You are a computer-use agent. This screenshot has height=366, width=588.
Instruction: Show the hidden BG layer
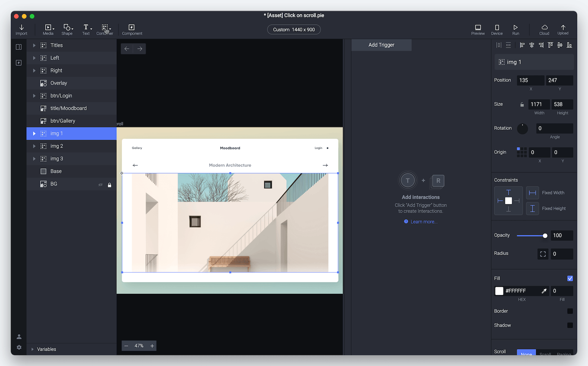[100, 184]
